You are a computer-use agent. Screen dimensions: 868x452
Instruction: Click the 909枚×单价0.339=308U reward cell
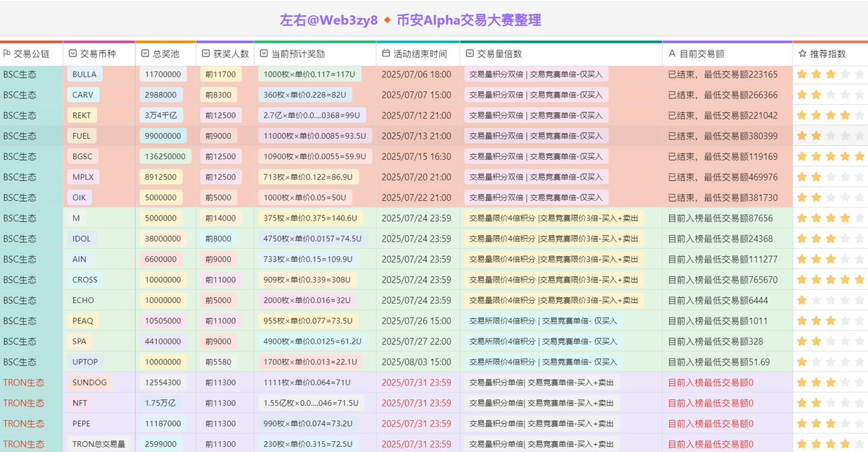(x=315, y=280)
